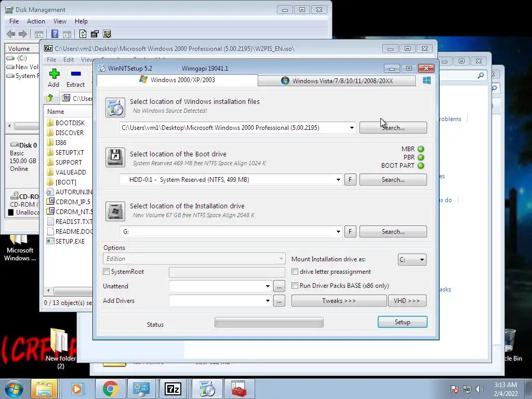
Task: Switch to Windows Vista/7/8/10/11 tab
Action: tap(337, 81)
